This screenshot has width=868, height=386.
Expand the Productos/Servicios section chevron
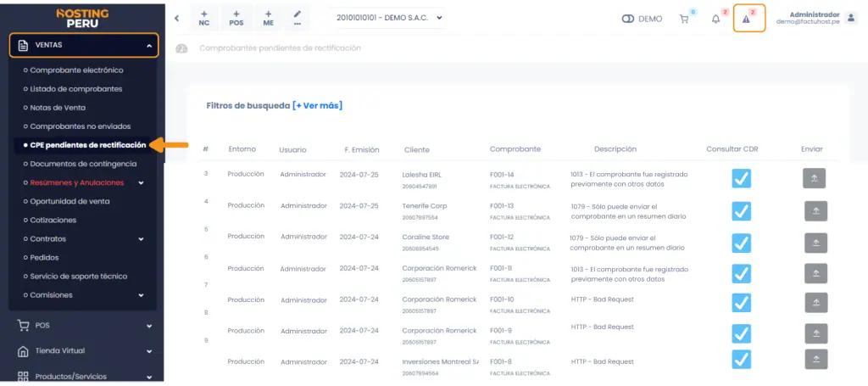[149, 378]
